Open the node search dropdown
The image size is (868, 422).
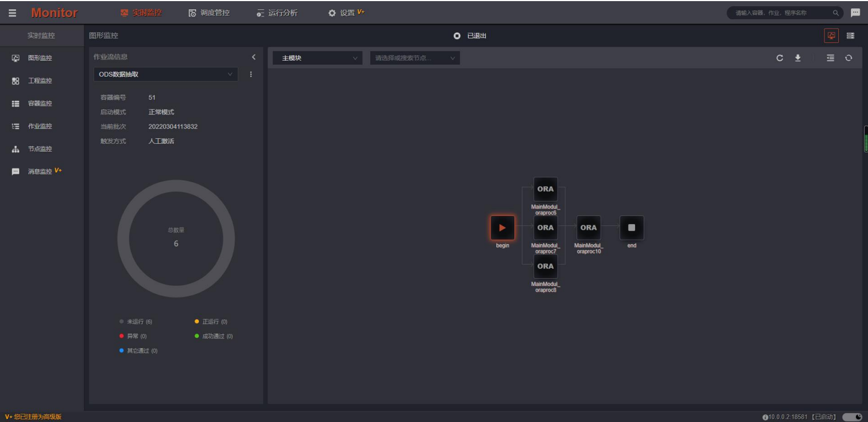point(415,58)
